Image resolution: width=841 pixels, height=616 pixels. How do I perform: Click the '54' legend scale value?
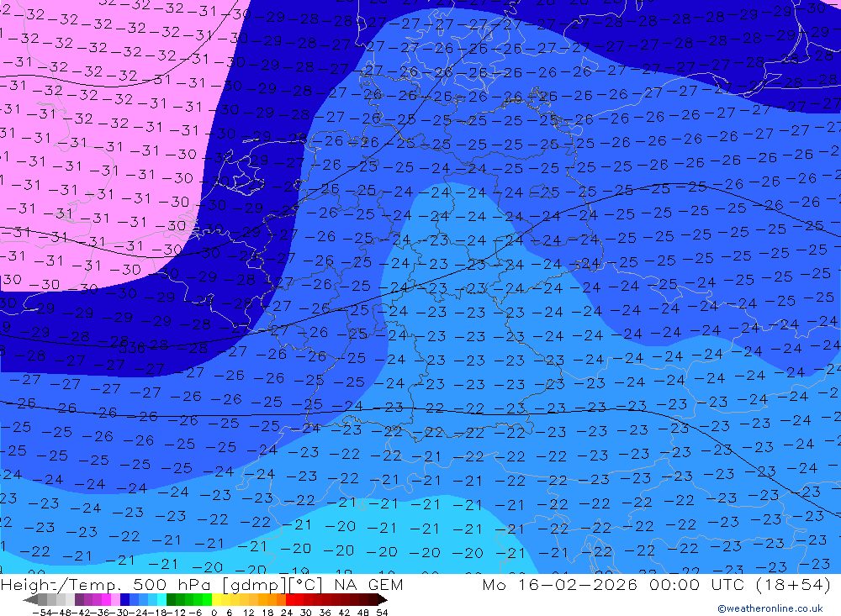click(382, 613)
